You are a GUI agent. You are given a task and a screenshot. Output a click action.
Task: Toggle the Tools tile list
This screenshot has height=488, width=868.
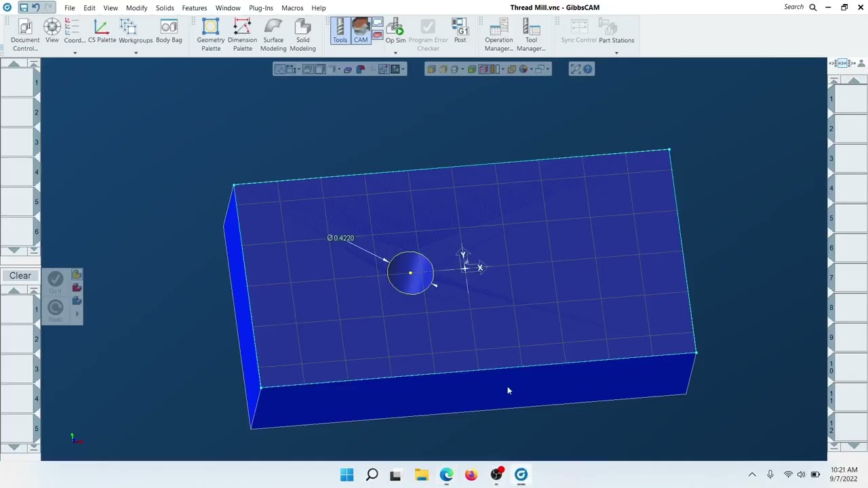(340, 31)
